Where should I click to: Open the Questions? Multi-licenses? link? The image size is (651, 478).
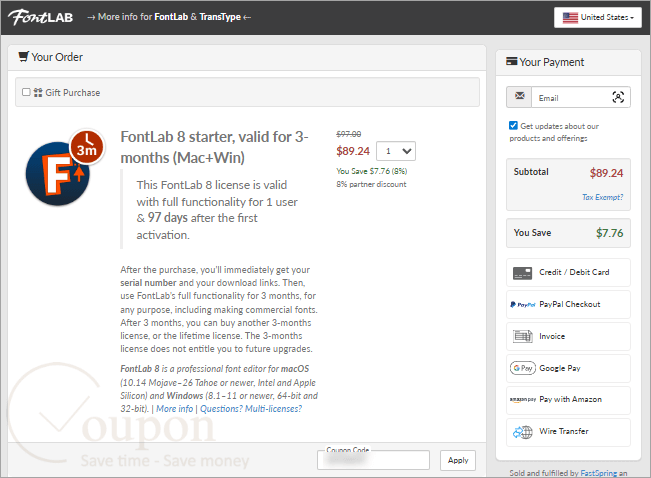[251, 409]
